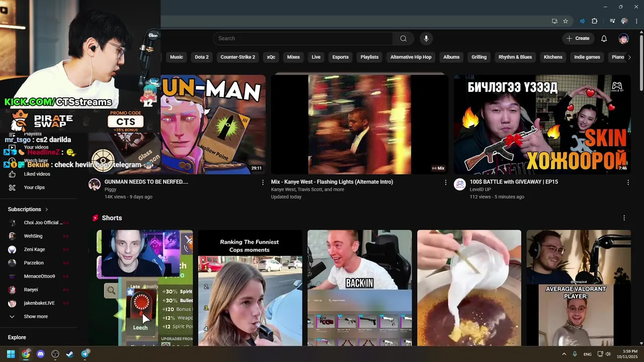Bookmark this tab with star icon
Viewport: 644px width, 362px height.
pos(566,21)
